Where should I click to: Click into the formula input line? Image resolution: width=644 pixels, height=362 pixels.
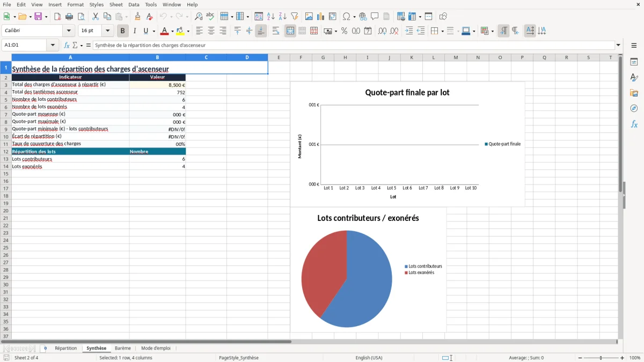(354, 45)
